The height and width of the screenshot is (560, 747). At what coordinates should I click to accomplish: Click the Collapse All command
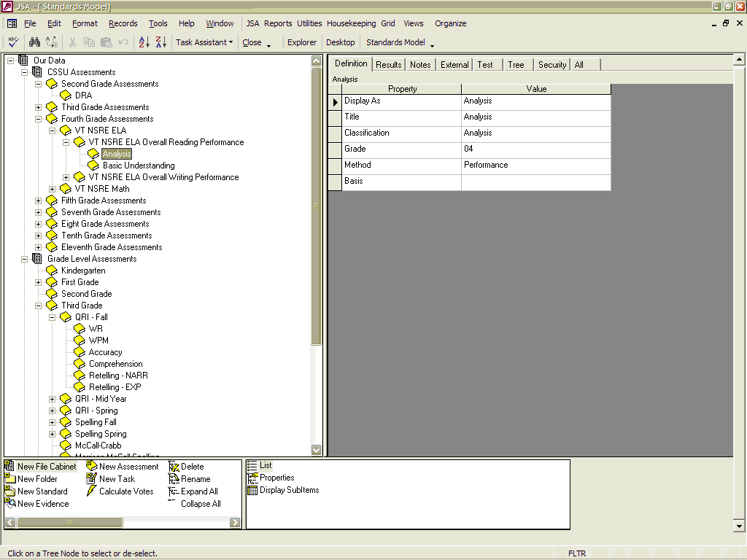tap(201, 504)
